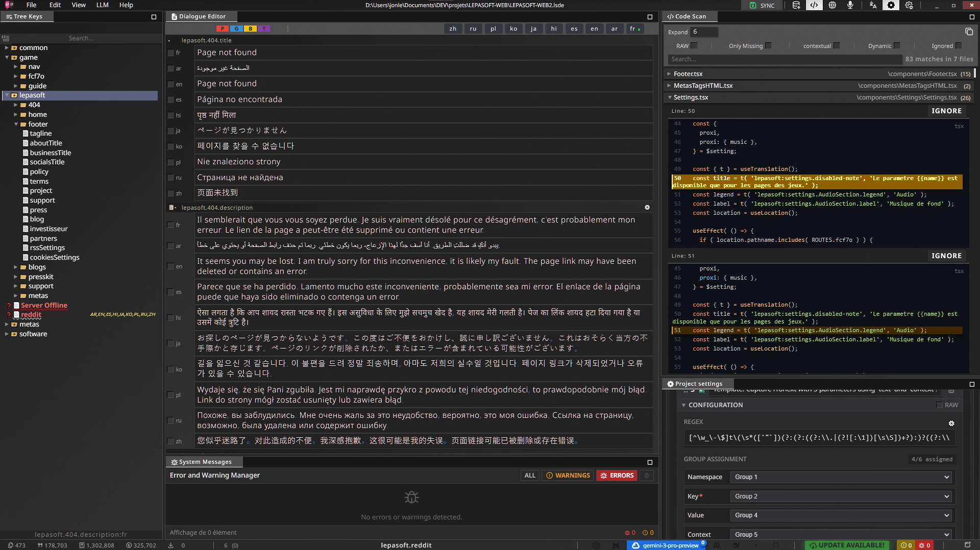
Task: Toggle the contextual checkbox
Action: (837, 45)
